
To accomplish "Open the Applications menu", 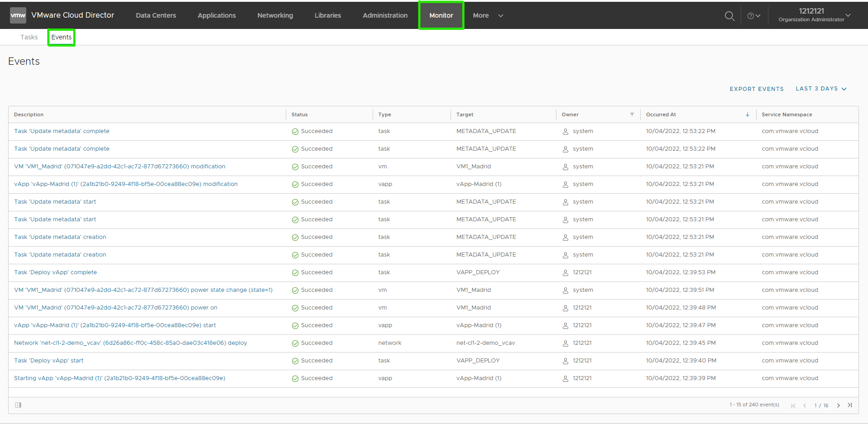I will click(x=216, y=15).
